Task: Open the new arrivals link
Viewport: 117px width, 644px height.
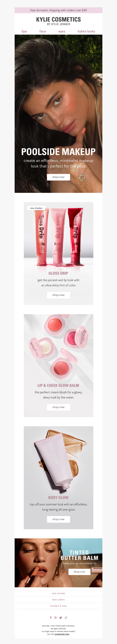Action: [58, 593]
